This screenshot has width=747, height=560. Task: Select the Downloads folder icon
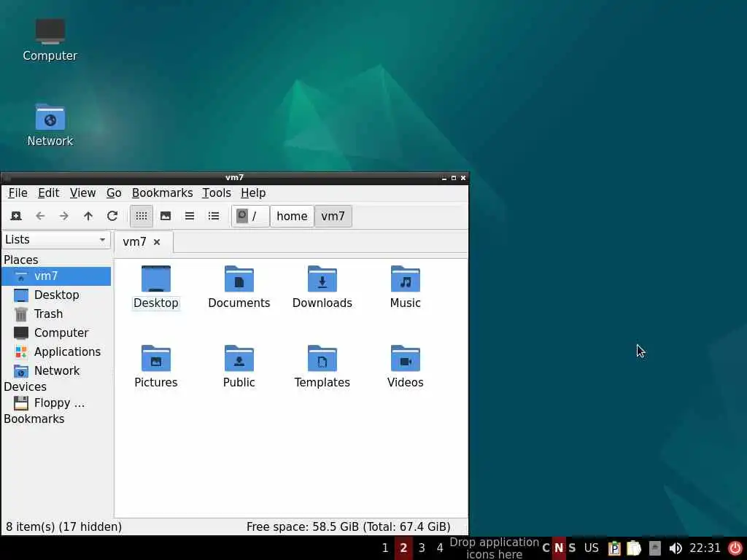322,287
